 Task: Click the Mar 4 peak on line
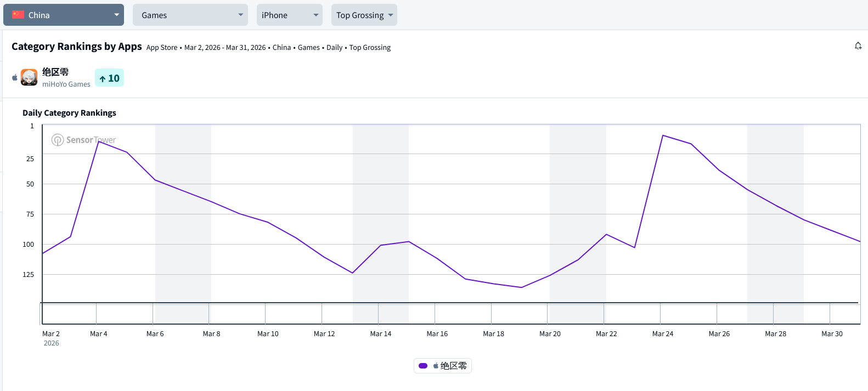coord(99,141)
